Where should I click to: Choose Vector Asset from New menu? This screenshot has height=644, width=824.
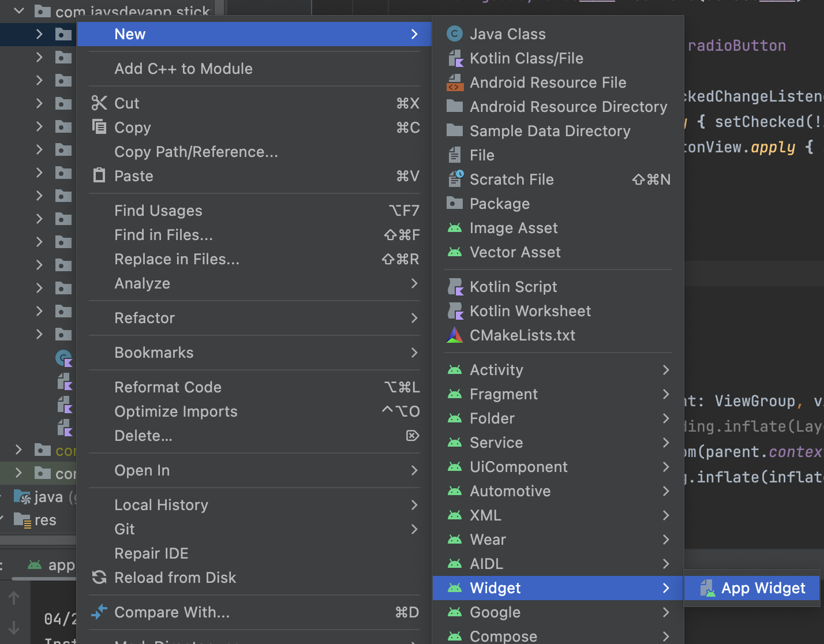pyautogui.click(x=515, y=252)
